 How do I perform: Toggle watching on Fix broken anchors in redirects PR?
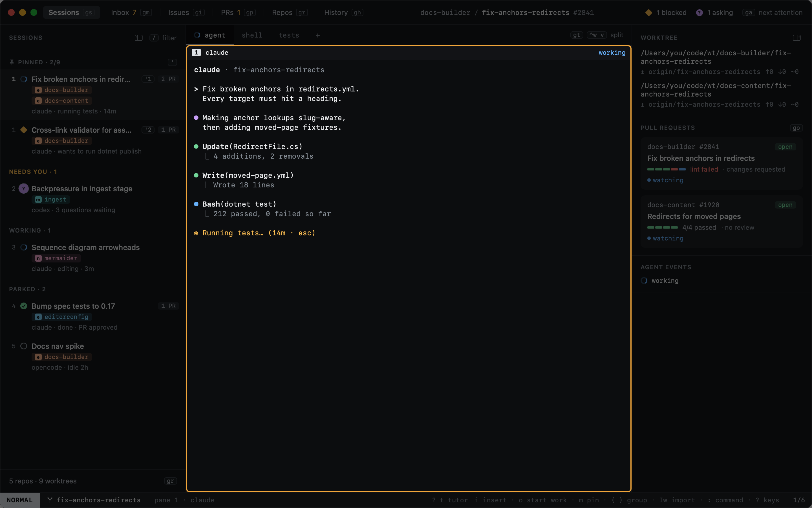(665, 180)
